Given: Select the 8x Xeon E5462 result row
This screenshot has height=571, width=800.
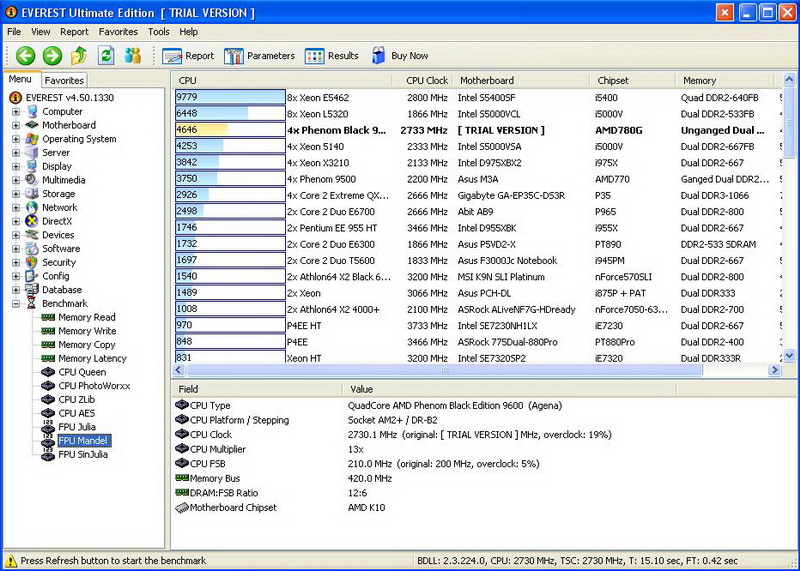Looking at the screenshot, I should click(477, 97).
